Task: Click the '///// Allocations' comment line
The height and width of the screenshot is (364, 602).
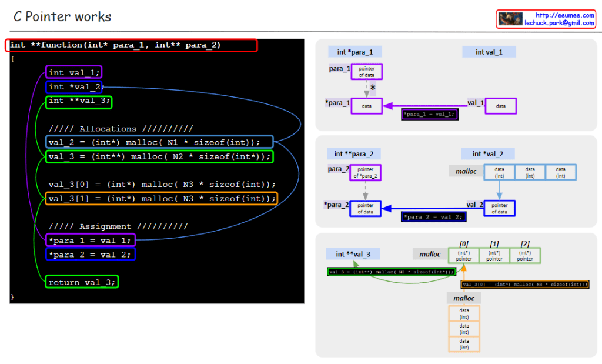Action: coord(121,129)
